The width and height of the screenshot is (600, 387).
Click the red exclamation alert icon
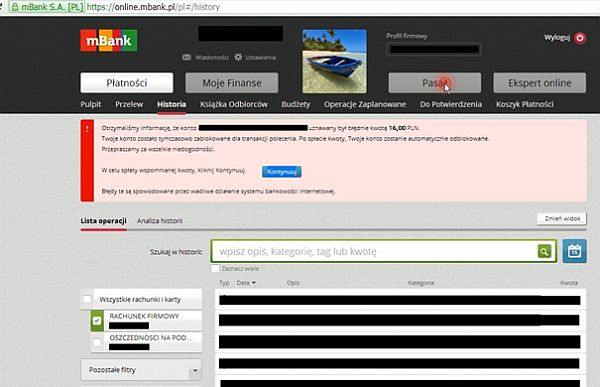[x=87, y=129]
